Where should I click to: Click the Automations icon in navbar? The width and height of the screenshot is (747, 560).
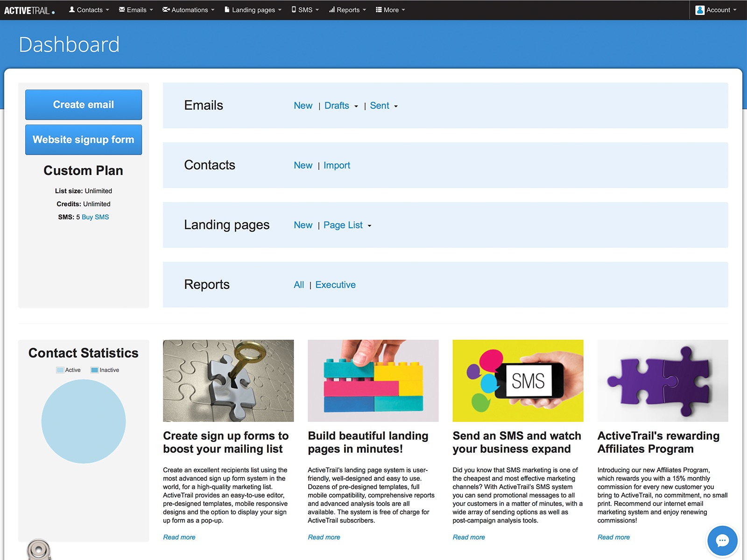[x=166, y=9]
